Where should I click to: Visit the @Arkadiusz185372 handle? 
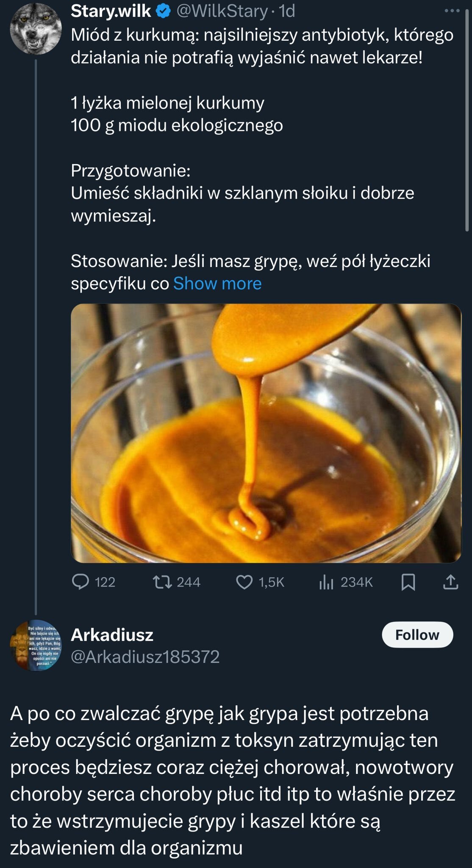(145, 657)
